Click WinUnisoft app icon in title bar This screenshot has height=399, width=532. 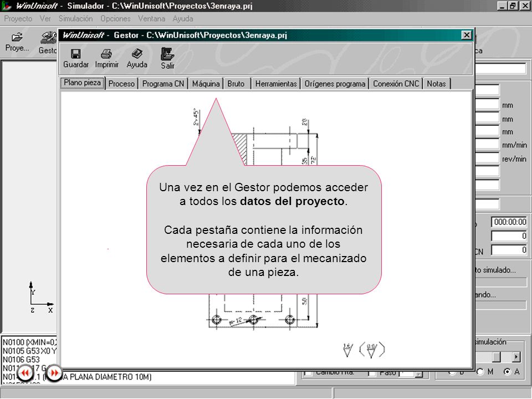click(7, 6)
